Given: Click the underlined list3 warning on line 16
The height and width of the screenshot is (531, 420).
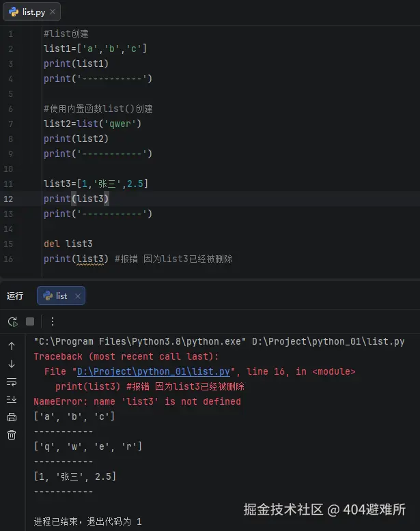Looking at the screenshot, I should coord(90,259).
